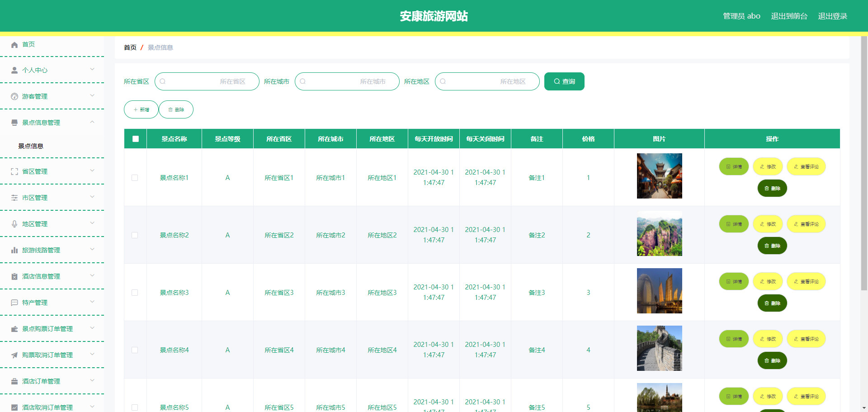The image size is (868, 412).
Task: Click the bar chart icon for 旅游线路管理
Action: pyautogui.click(x=14, y=250)
